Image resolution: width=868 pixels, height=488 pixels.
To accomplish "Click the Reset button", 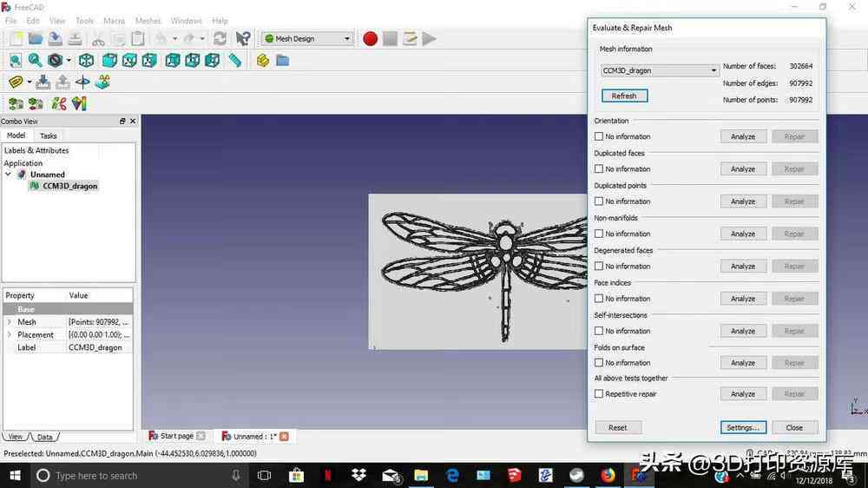I will pos(618,427).
